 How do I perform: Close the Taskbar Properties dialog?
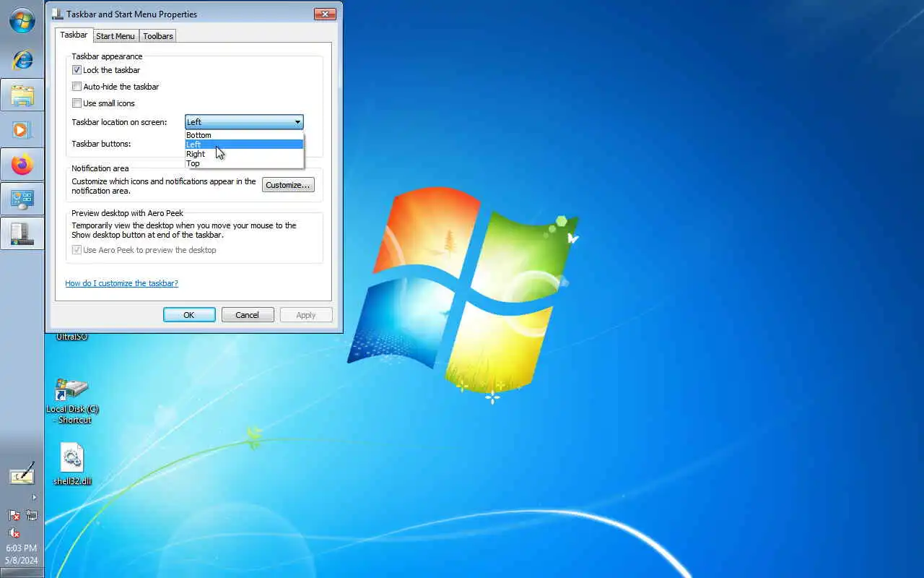coord(325,14)
